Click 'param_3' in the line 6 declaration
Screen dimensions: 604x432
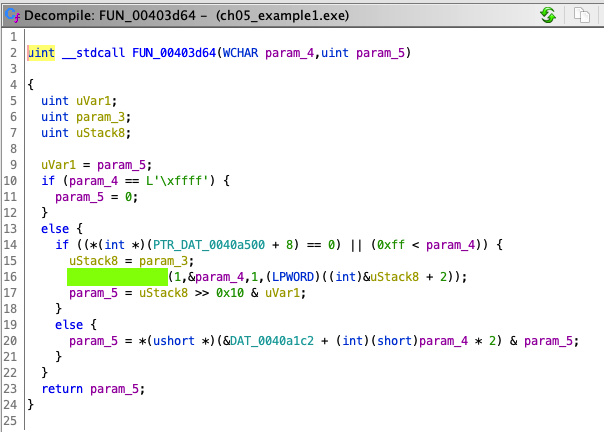pos(101,117)
